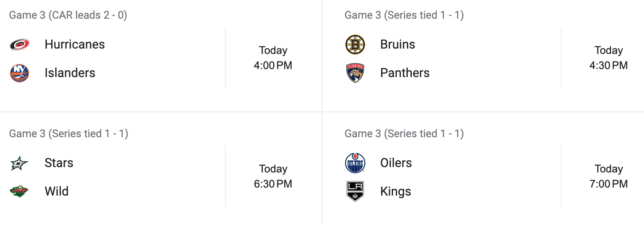Viewport: 644px width, 225px height.
Task: Open the Islanders team name link
Action: pos(70,73)
